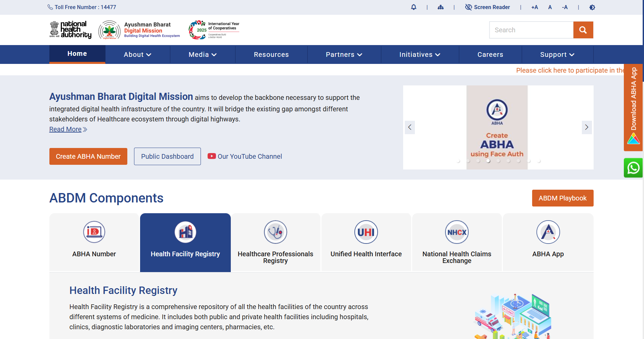Image resolution: width=644 pixels, height=339 pixels.
Task: Select the Unified Health Interface UHI icon
Action: (x=366, y=232)
